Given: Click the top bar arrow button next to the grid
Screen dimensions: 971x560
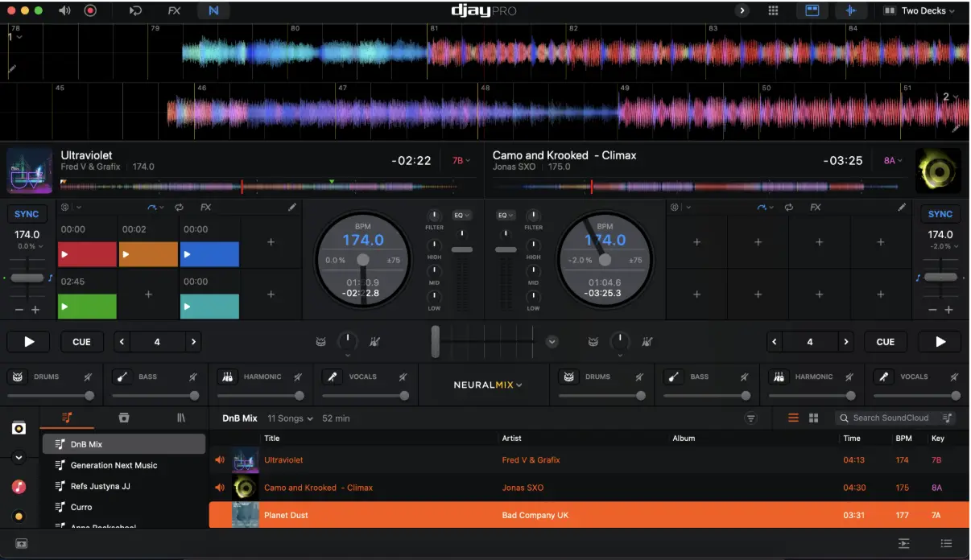Looking at the screenshot, I should (x=742, y=10).
